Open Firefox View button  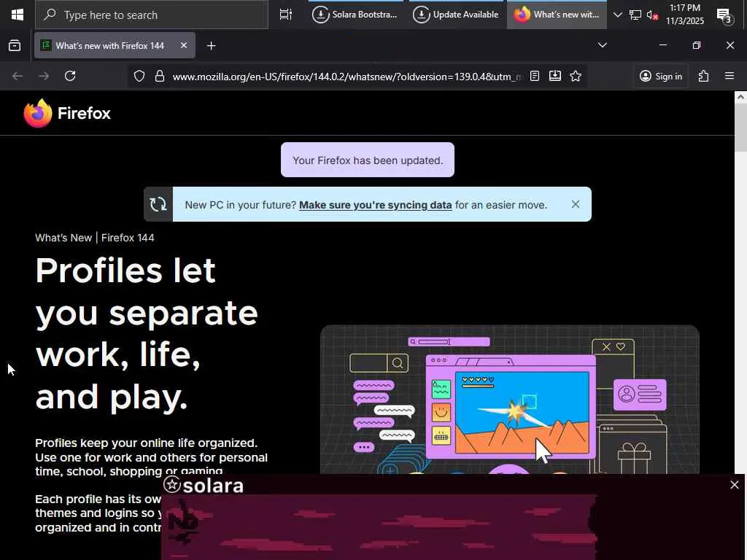15,46
